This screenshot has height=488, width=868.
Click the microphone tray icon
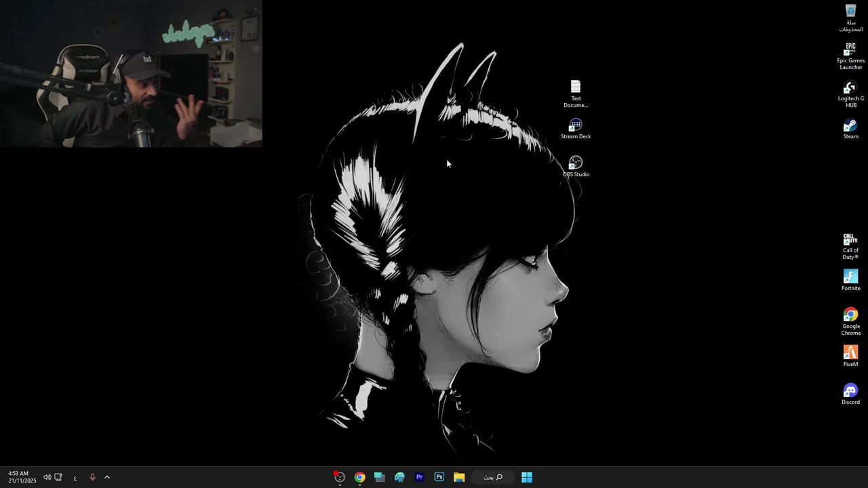pos(92,477)
